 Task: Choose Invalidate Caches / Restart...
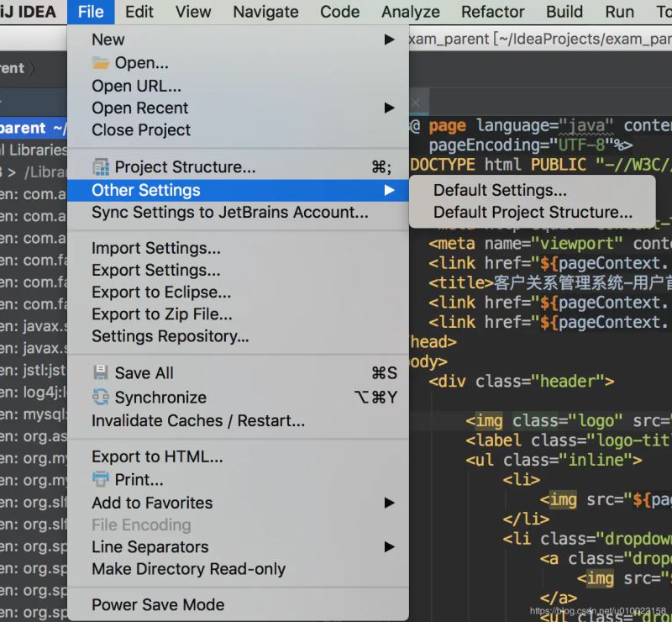pyautogui.click(x=198, y=421)
